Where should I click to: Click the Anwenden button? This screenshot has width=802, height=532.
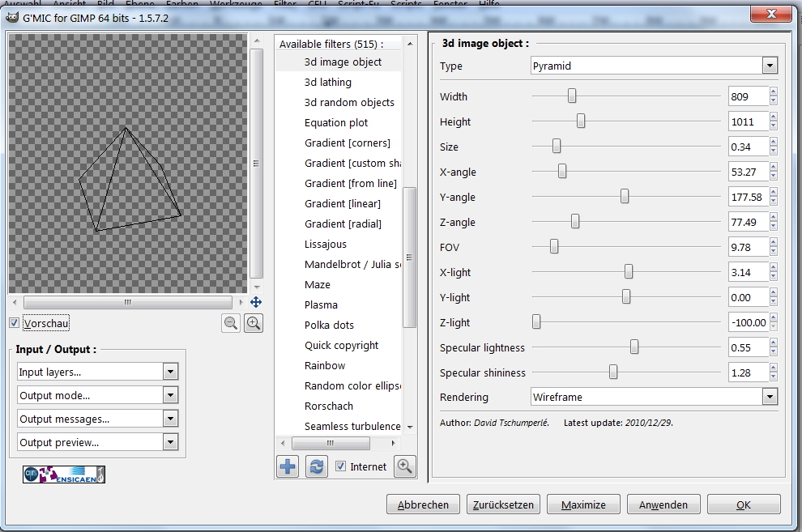pyautogui.click(x=663, y=504)
